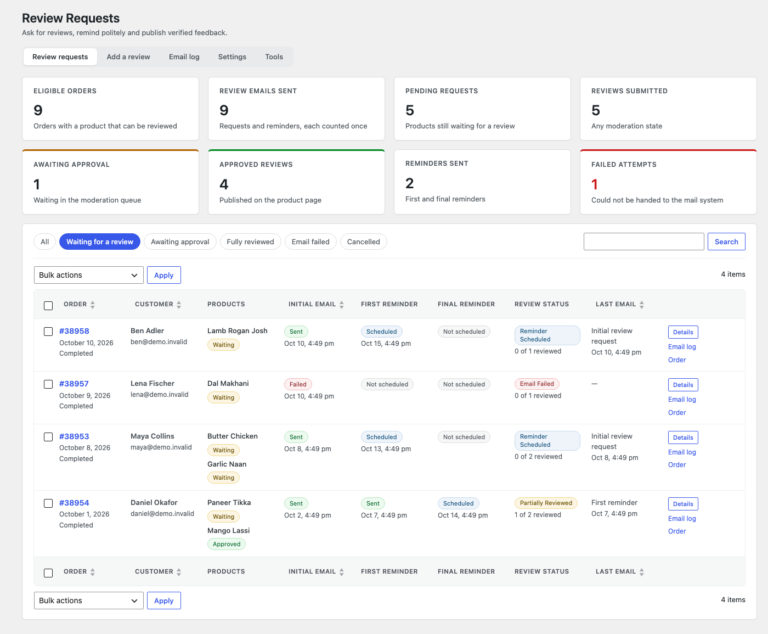Image resolution: width=768 pixels, height=634 pixels.
Task: Click the Pending Requests stat card
Action: click(482, 109)
